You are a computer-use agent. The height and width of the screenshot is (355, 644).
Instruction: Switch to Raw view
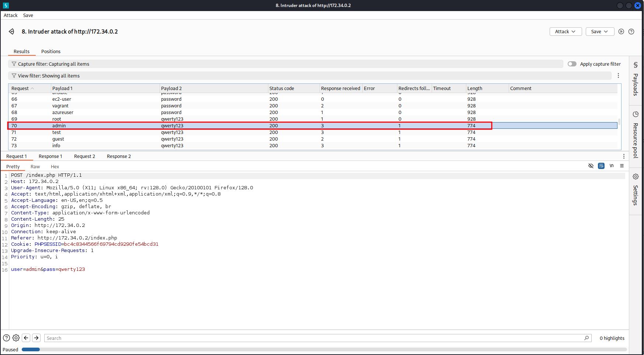pyautogui.click(x=35, y=166)
